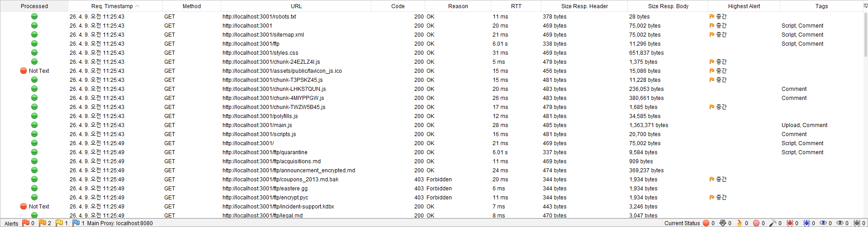The image size is (868, 227).
Task: Click medium alert flag on encrypt.pyc row
Action: point(712,197)
